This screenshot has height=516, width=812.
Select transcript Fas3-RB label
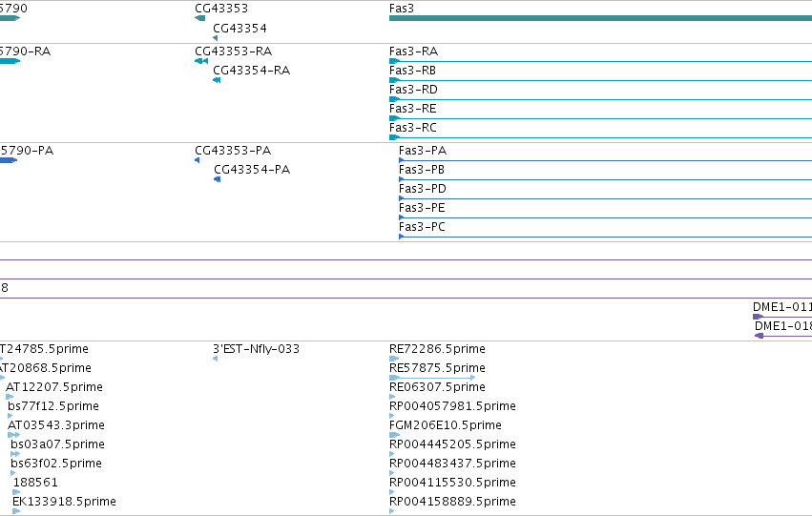click(x=412, y=71)
